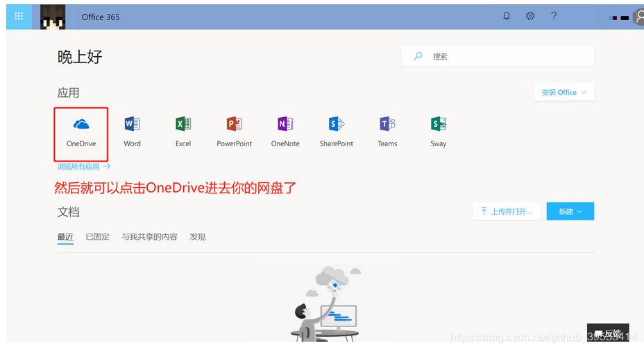This screenshot has width=644, height=350.
Task: Open Teams app
Action: 387,132
